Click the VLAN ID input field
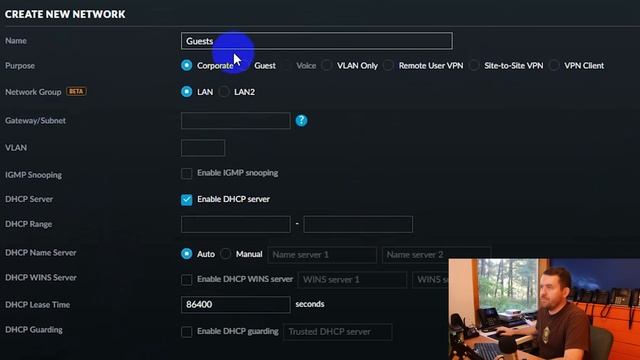 203,148
